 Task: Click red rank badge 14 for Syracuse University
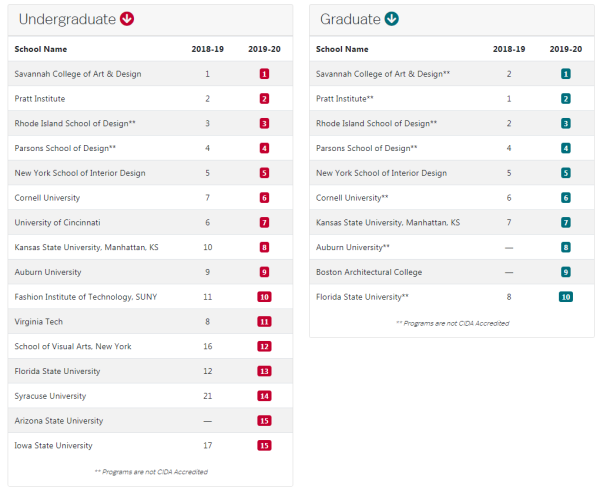(264, 396)
